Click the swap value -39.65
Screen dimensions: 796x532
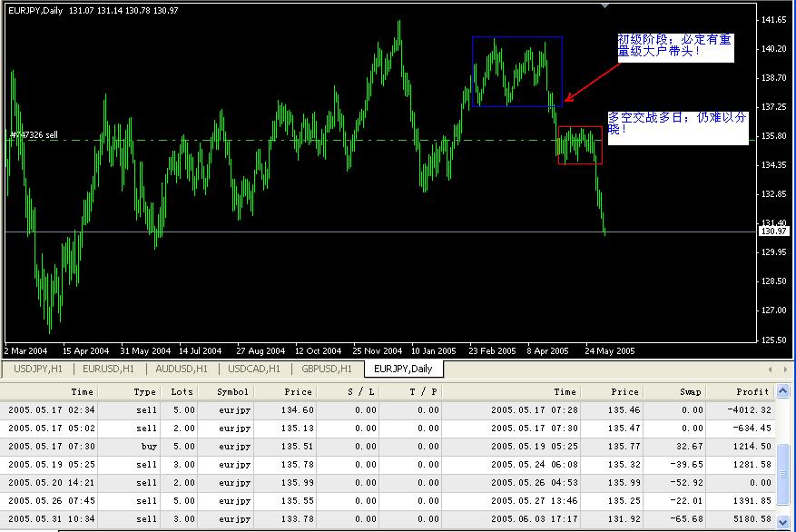[x=686, y=465]
